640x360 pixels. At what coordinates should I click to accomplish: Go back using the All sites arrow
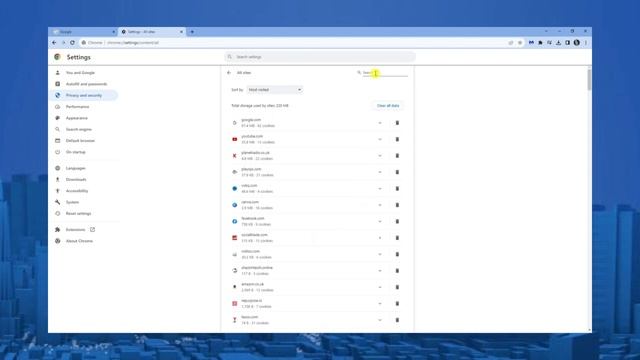(229, 73)
